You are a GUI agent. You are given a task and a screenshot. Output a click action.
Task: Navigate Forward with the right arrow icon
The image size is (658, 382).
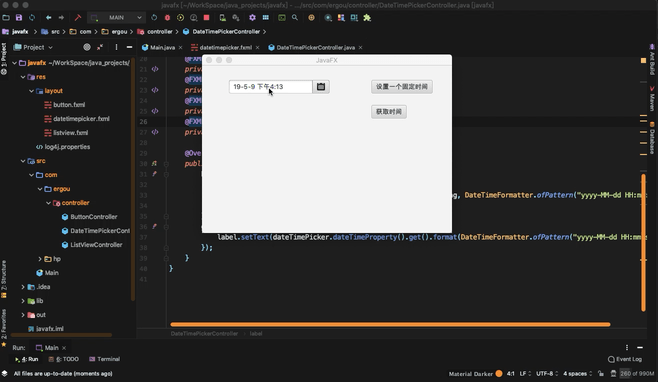click(61, 18)
